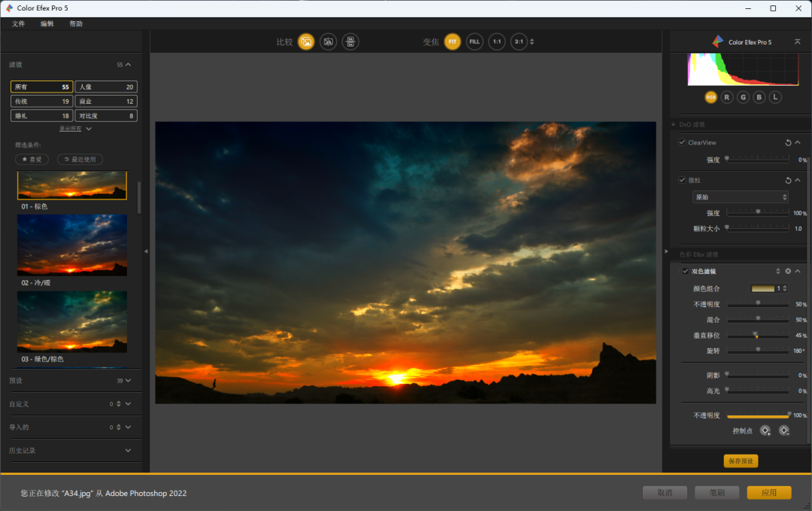Viewport: 812px width, 511px height.
Task: Open the 帮助 menu
Action: [76, 24]
